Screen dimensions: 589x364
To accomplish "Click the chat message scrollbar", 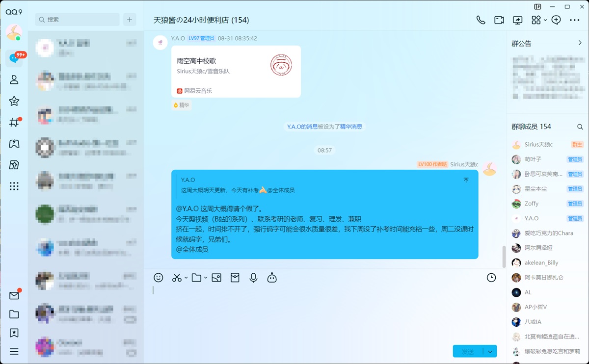I will pos(504,256).
